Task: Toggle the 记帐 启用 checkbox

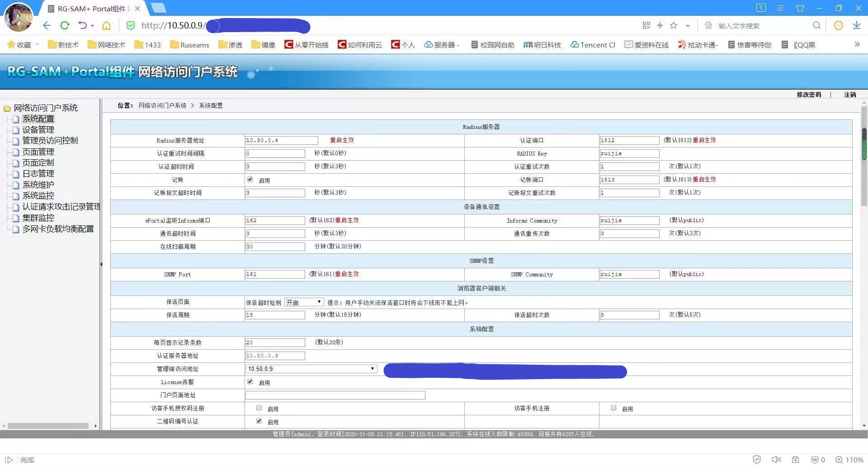Action: [250, 180]
